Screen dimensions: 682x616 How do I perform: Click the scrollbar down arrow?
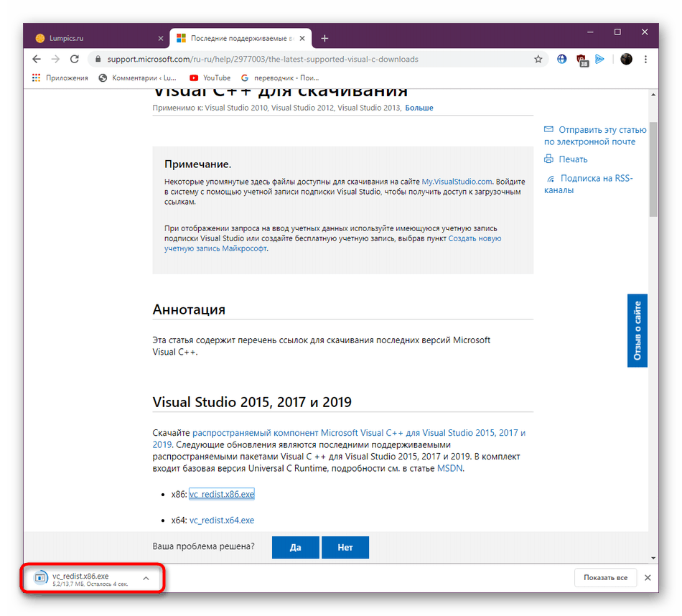coord(653,558)
